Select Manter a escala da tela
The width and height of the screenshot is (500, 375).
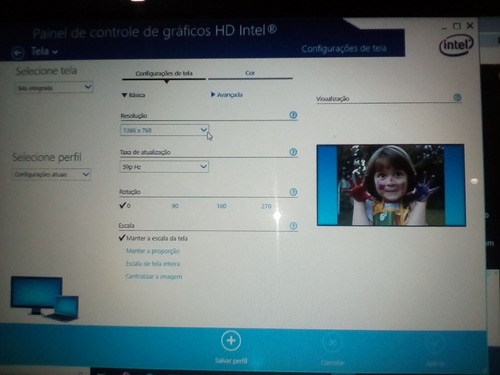coord(153,238)
